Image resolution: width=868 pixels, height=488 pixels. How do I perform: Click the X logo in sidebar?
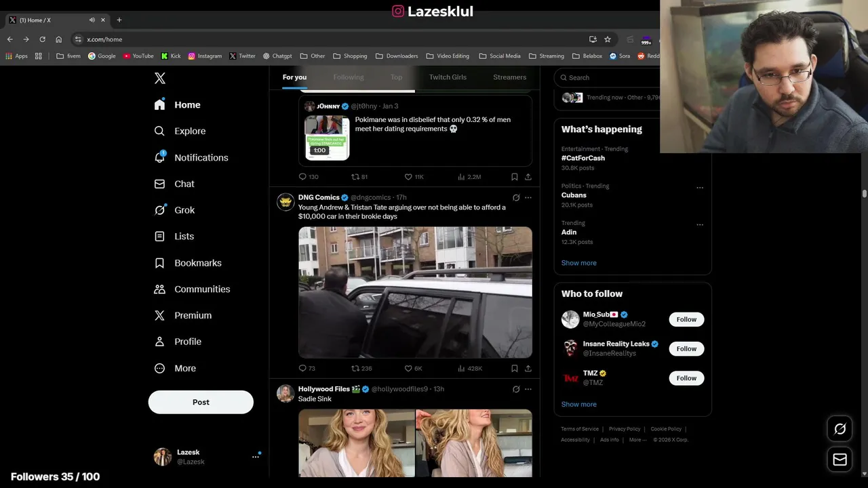(160, 78)
